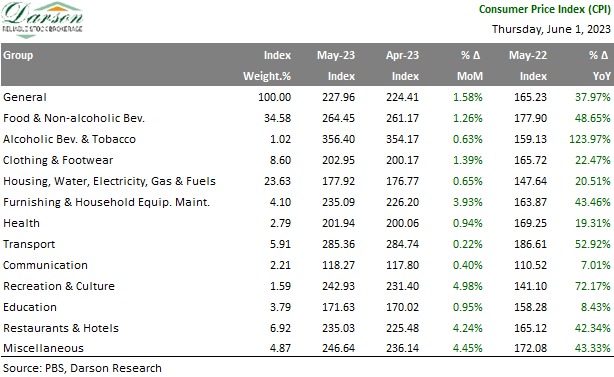Viewport: 614px width, 377px height.
Task: Click the date Thursday, June 1, 2023
Action: 551,29
